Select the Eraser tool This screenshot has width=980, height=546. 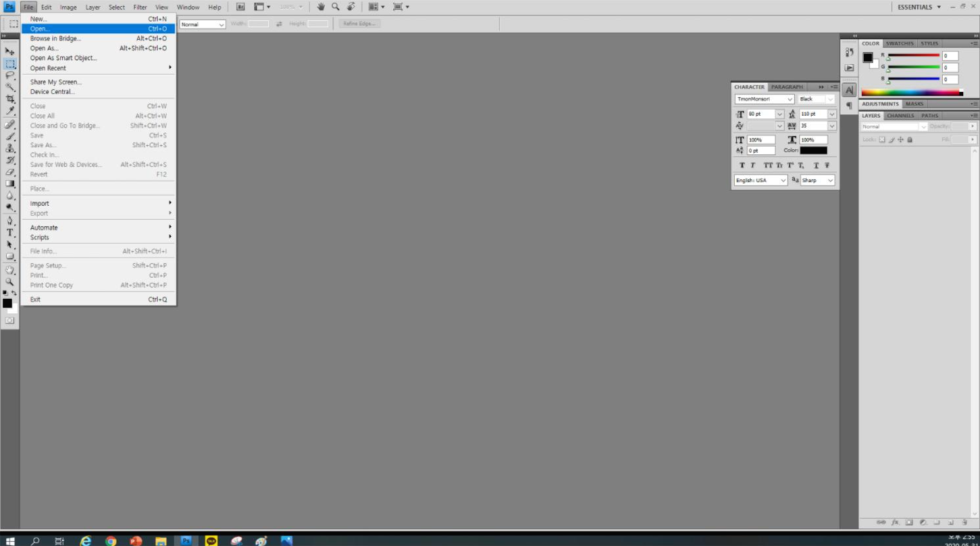click(10, 172)
